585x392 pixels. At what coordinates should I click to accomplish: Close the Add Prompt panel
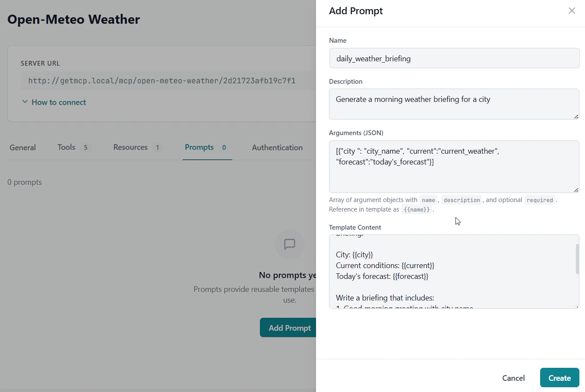[572, 11]
